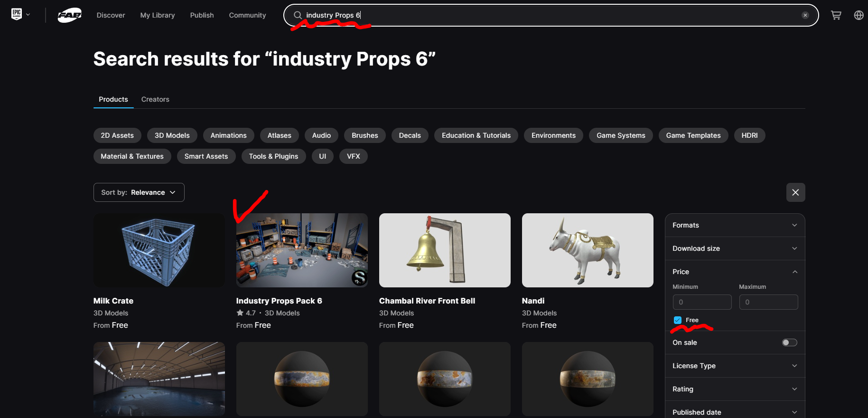
Task: Go to Discover in the top navigation
Action: pyautogui.click(x=111, y=15)
